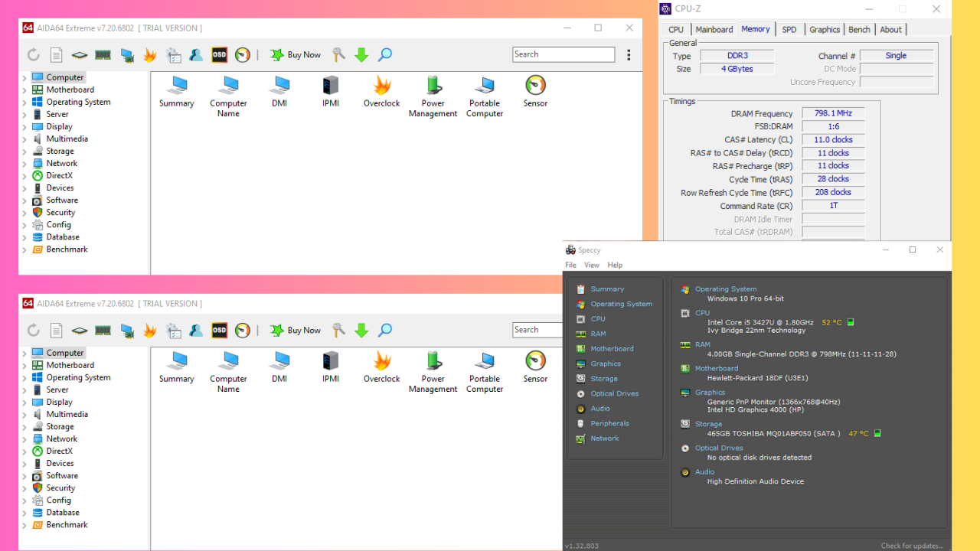The height and width of the screenshot is (551, 980).
Task: Select Server in bottom AIDA64 tree
Action: 57,390
